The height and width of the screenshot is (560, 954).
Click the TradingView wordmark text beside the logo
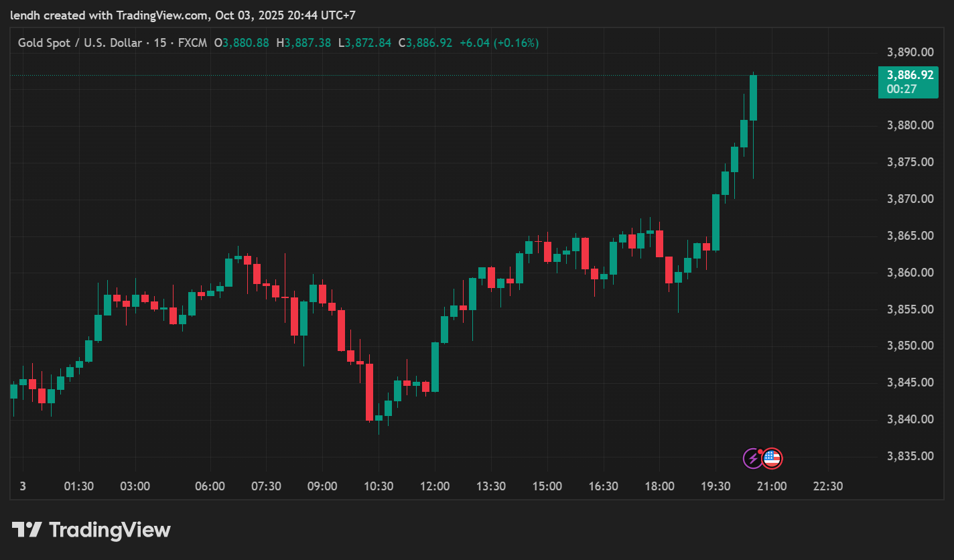[110, 530]
